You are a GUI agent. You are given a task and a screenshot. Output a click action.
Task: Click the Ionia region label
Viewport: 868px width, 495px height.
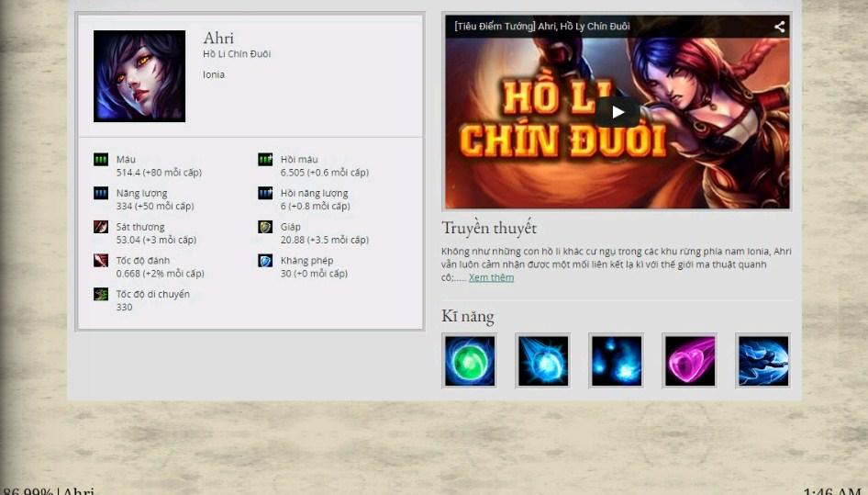[x=214, y=74]
